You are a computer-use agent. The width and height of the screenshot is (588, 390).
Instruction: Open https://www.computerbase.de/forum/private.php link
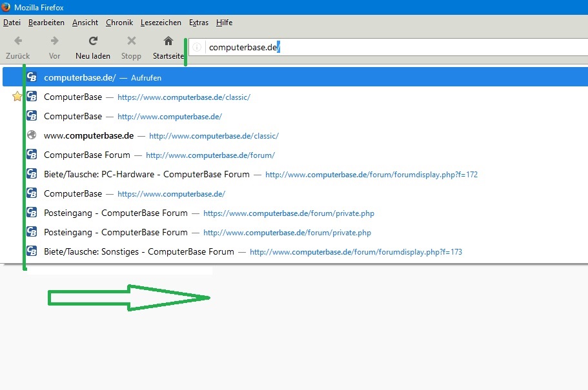click(289, 213)
